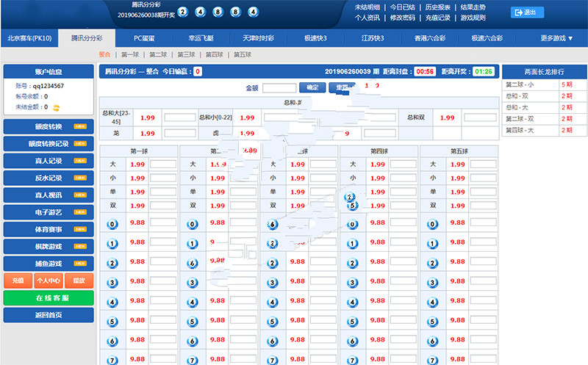Switch to the 天津时时彩 tab
588x365 pixels.
[258, 38]
